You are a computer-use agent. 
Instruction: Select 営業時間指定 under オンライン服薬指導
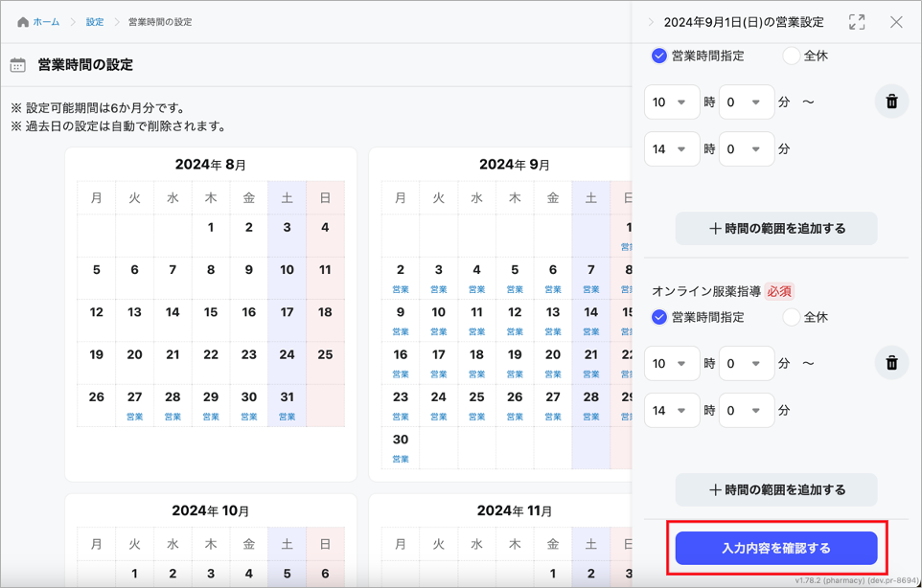click(659, 317)
